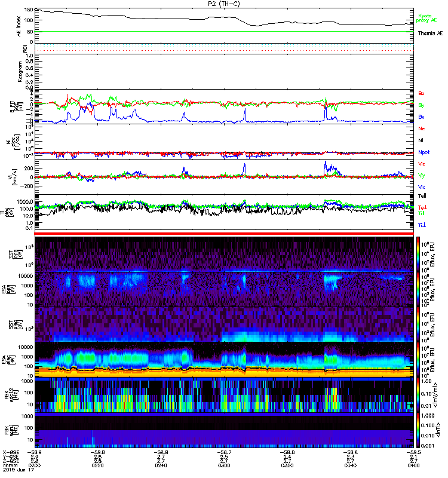
Task: Click the ESA electrons Eflux color bar
Action: click(x=418, y=360)
